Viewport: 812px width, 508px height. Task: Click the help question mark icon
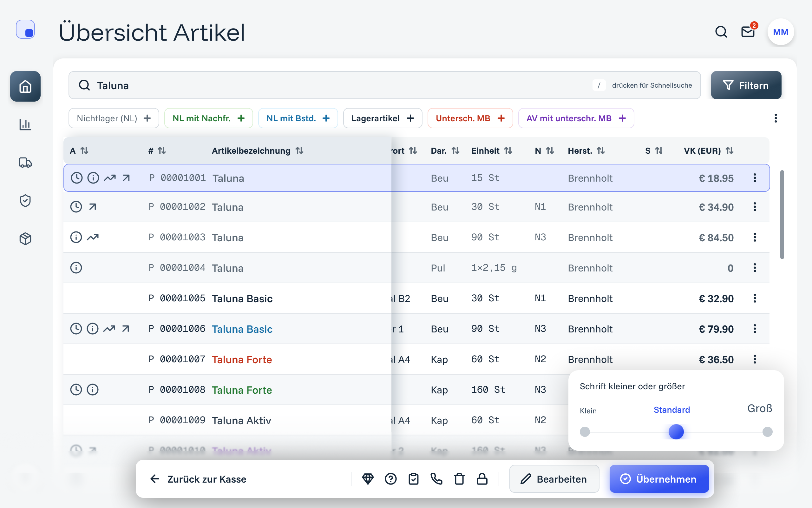coord(390,479)
